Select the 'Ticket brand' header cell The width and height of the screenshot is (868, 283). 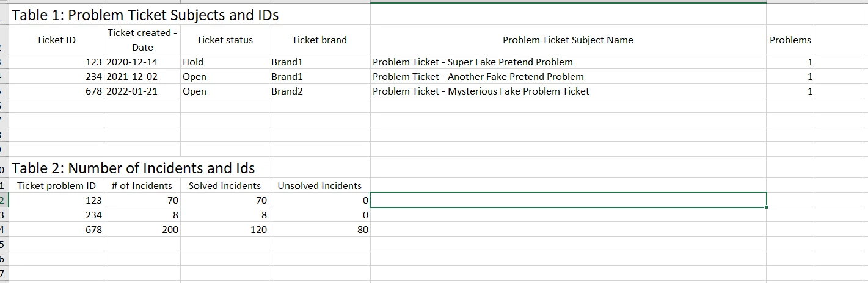pos(319,40)
